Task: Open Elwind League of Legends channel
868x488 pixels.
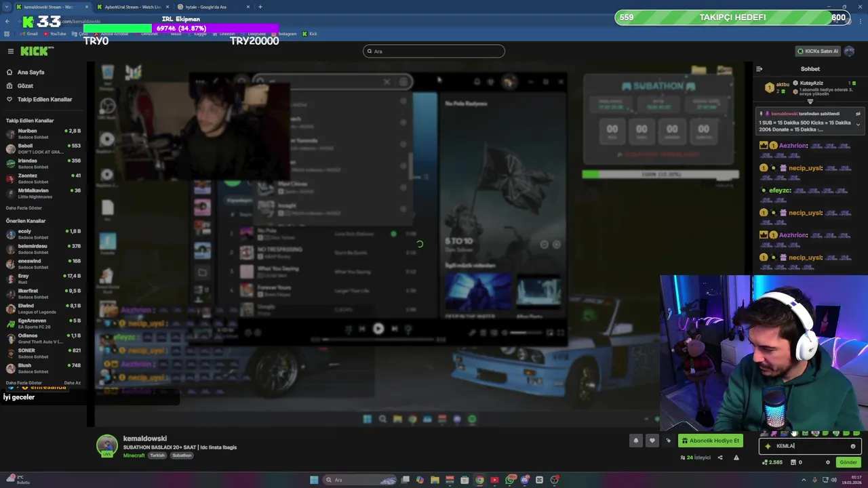Action: pos(43,308)
